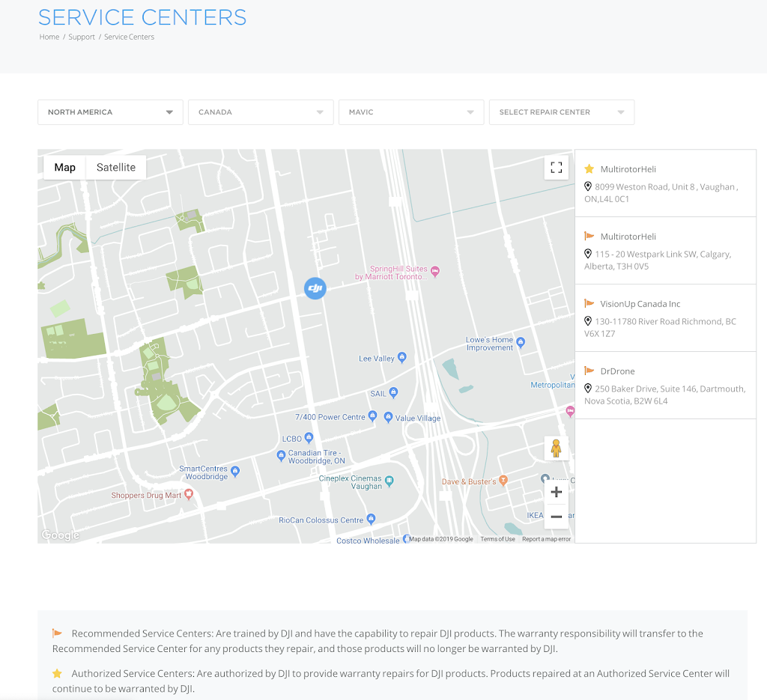Select the VisionUp Canada Inc listing

coord(666,317)
